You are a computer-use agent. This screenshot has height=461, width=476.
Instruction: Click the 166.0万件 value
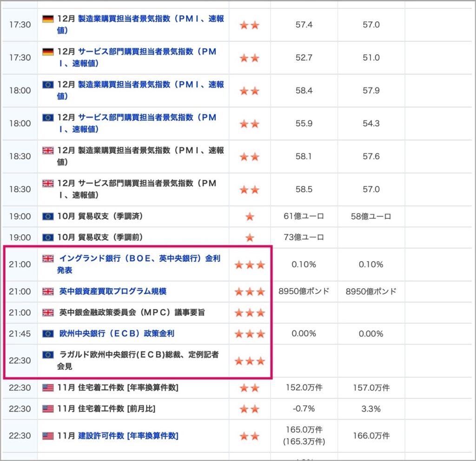(371, 436)
